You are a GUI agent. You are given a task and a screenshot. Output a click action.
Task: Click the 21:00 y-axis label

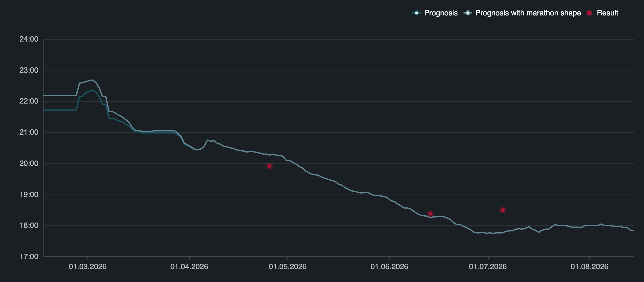tap(29, 132)
